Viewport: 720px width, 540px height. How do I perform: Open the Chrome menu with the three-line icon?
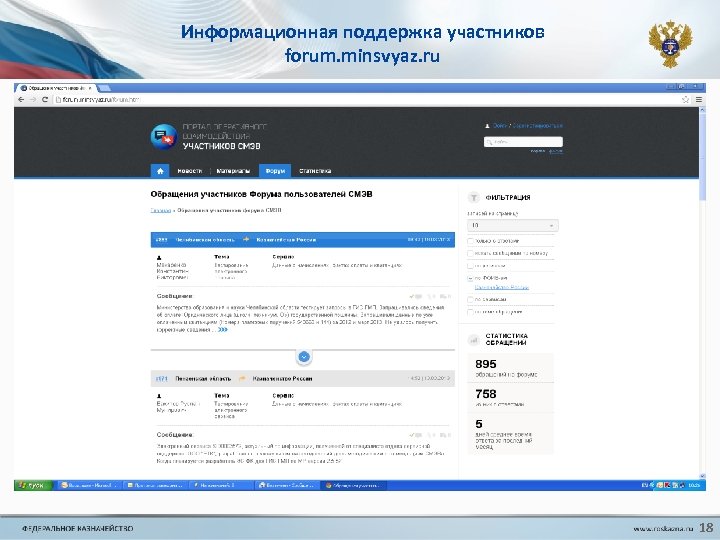(x=698, y=99)
